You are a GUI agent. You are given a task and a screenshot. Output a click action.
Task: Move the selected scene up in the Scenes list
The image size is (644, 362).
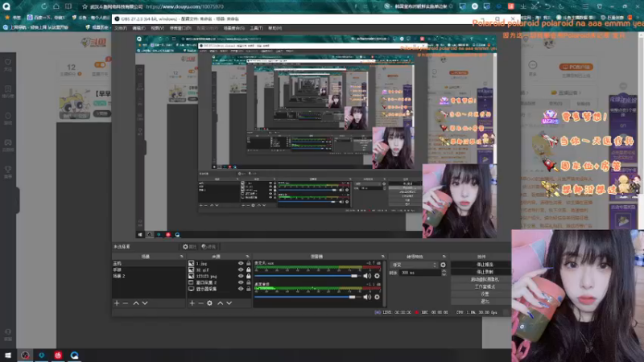(136, 303)
